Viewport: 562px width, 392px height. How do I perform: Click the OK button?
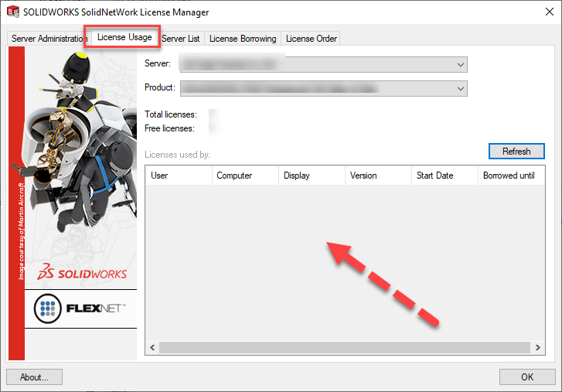(527, 377)
